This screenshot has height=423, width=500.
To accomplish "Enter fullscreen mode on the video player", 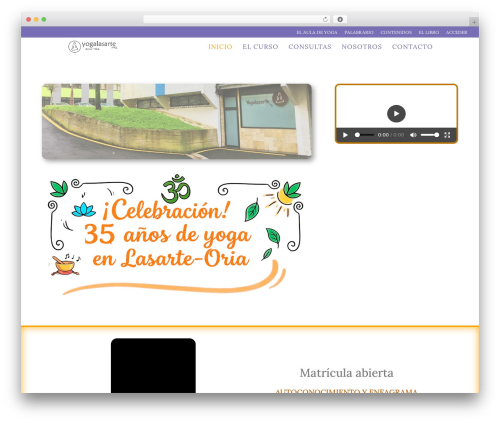I will 447,135.
